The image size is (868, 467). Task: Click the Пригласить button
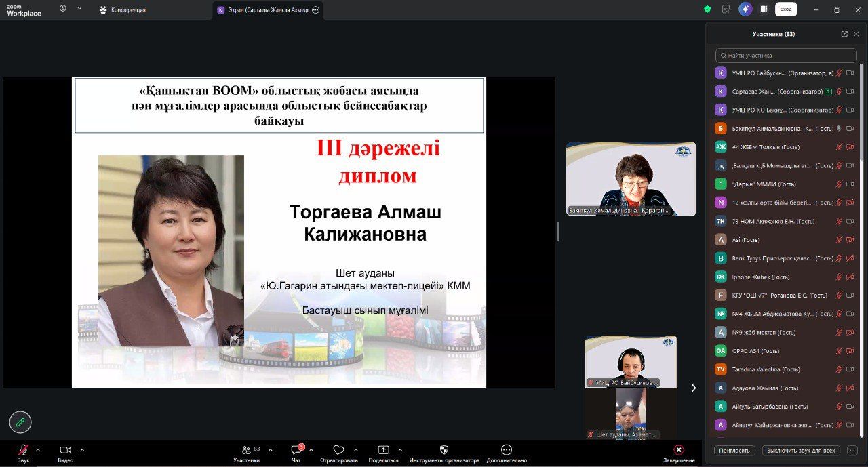tap(734, 451)
